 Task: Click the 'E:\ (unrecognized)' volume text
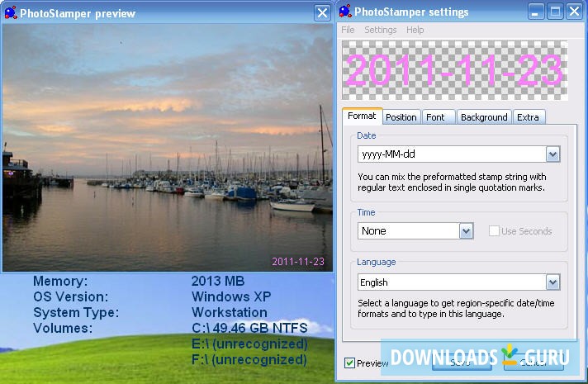coord(249,344)
